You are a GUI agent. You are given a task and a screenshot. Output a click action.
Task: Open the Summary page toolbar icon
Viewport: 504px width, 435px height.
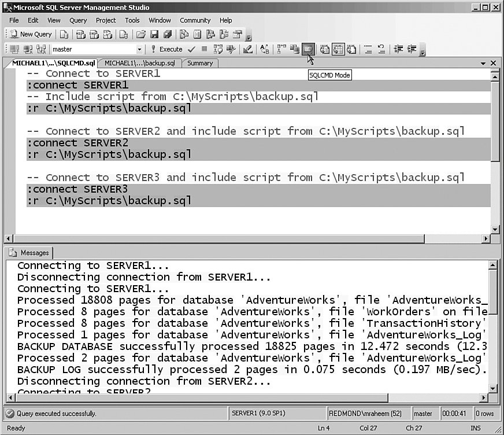pos(197,35)
